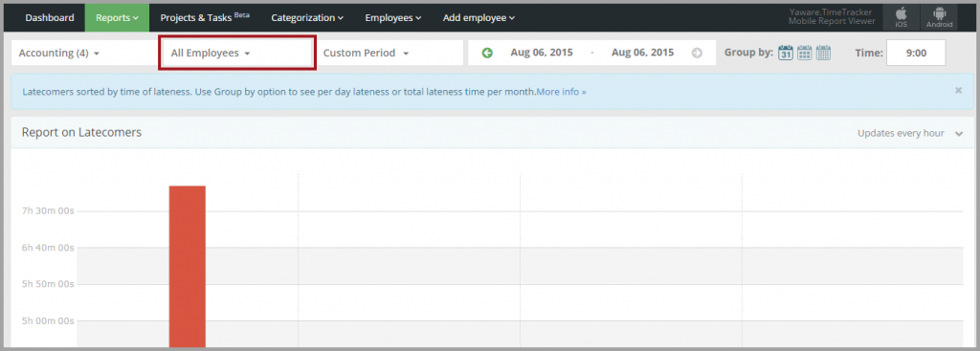Open the Dashboard tab
The width and height of the screenshot is (980, 351).
[50, 17]
